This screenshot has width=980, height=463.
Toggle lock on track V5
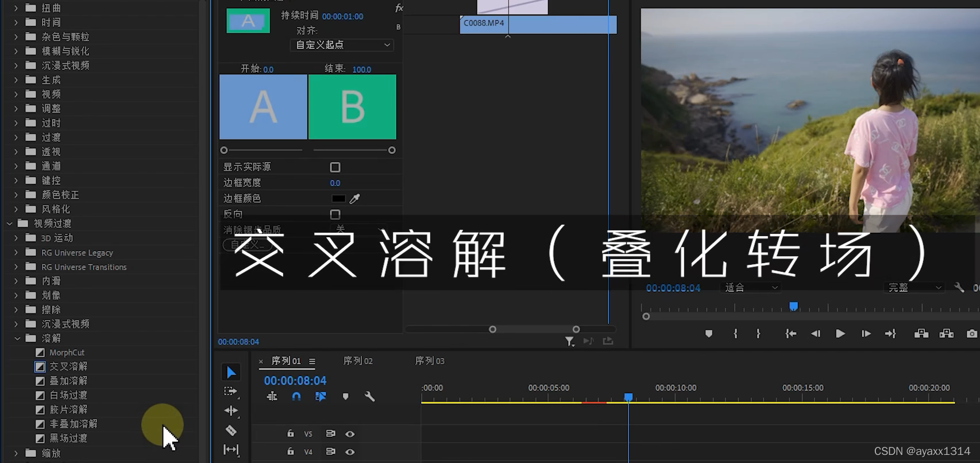[x=291, y=434]
